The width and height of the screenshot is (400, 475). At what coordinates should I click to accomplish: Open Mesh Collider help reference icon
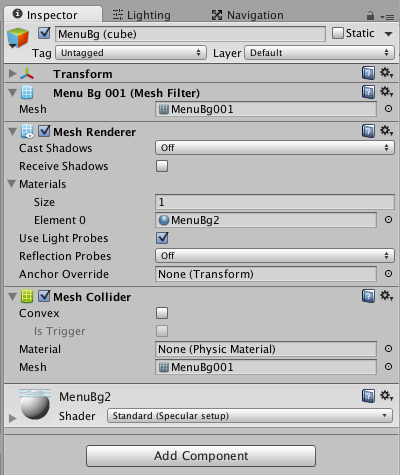[x=368, y=296]
